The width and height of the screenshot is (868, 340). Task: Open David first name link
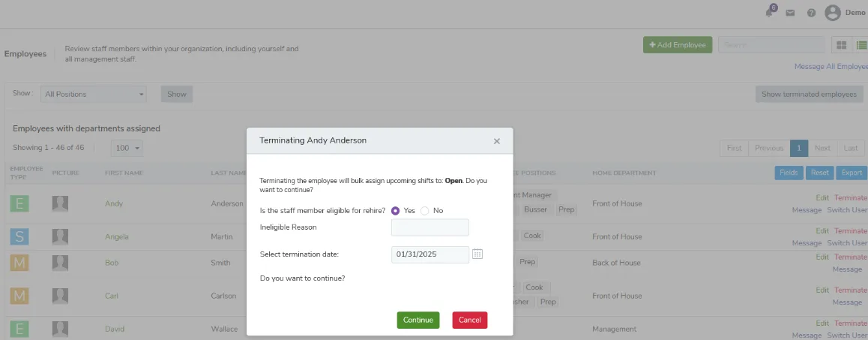[115, 329]
